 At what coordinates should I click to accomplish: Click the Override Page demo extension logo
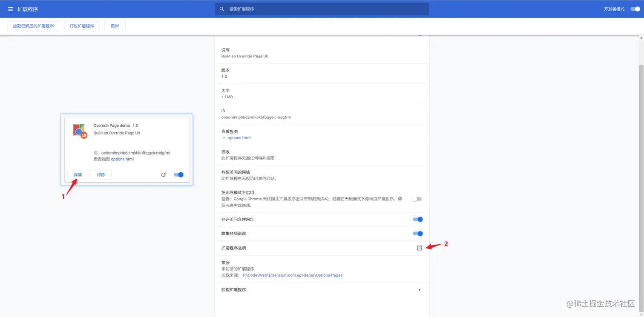click(79, 131)
